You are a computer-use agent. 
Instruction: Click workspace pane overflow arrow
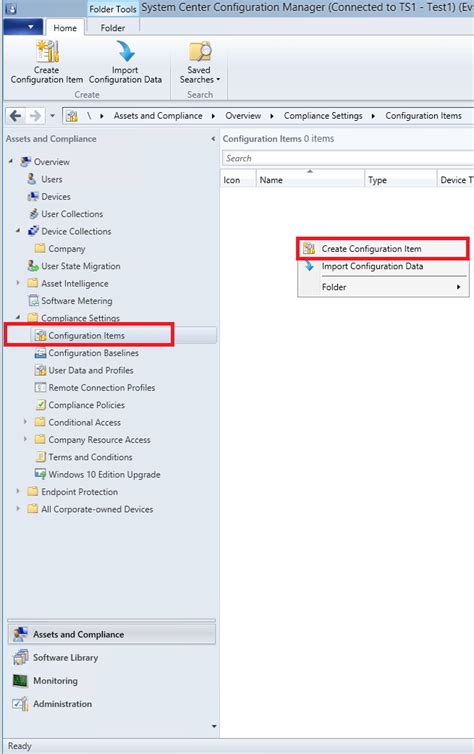(x=214, y=726)
